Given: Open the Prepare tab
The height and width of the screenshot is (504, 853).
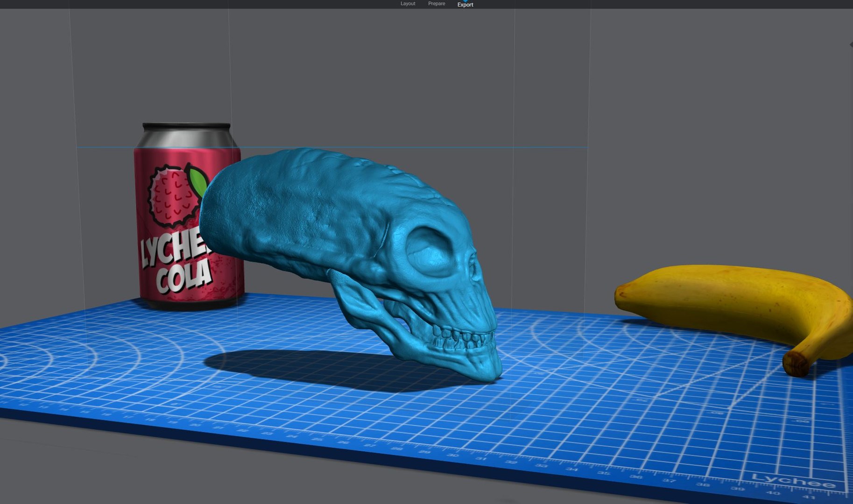Looking at the screenshot, I should click(x=437, y=4).
